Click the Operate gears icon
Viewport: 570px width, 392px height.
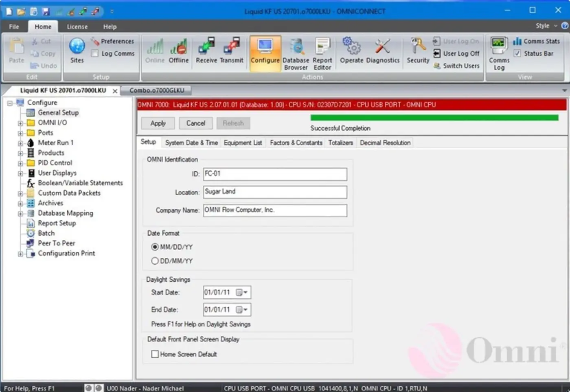tap(352, 50)
